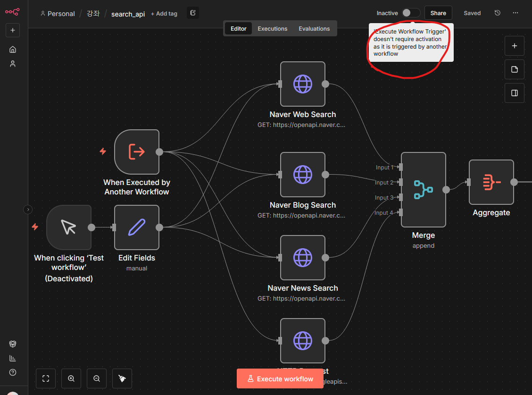Image resolution: width=532 pixels, height=395 pixels.
Task: Click Add tag next to workflow name
Action: click(x=164, y=14)
